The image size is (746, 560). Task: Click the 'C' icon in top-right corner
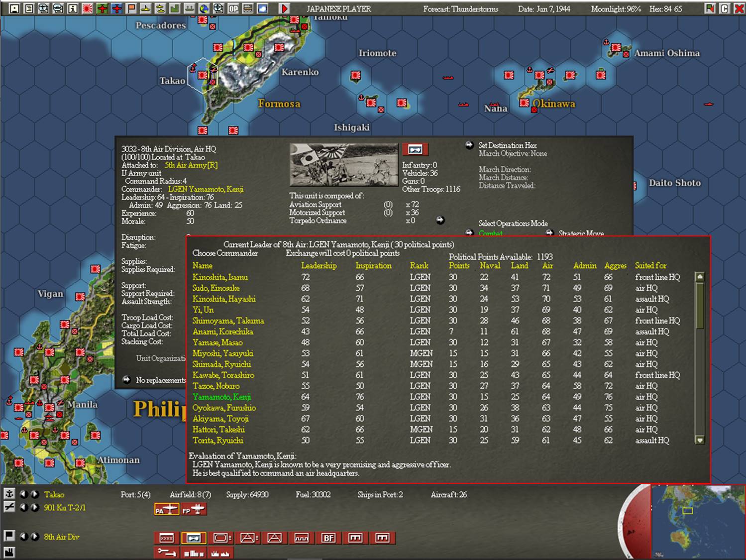click(x=725, y=8)
